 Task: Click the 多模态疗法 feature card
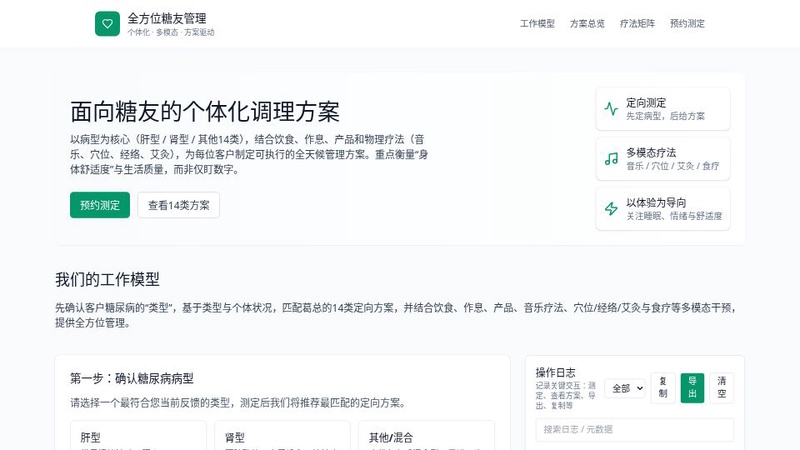click(x=663, y=159)
